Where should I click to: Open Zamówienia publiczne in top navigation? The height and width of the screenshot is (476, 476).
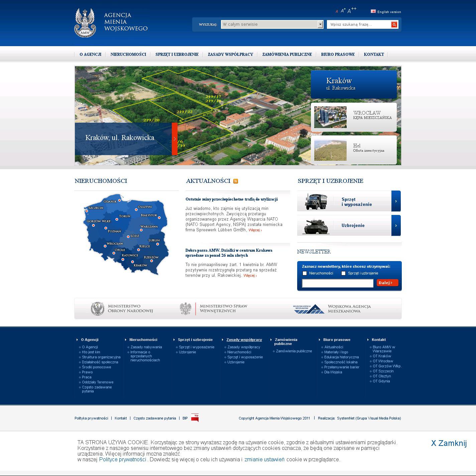[x=287, y=54]
